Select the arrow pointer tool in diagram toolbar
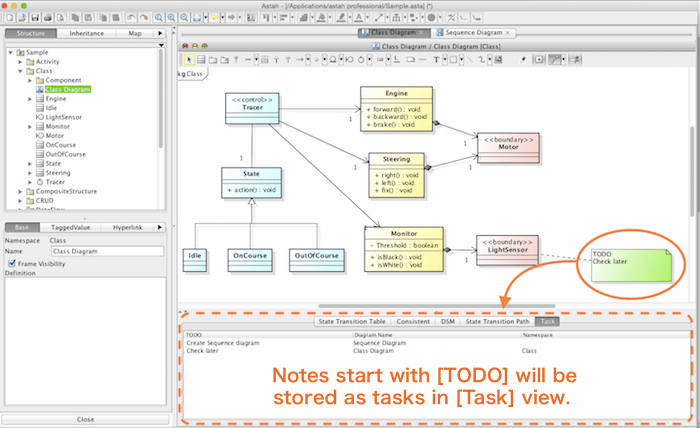Viewport: 700px width, 428px height. tap(189, 59)
